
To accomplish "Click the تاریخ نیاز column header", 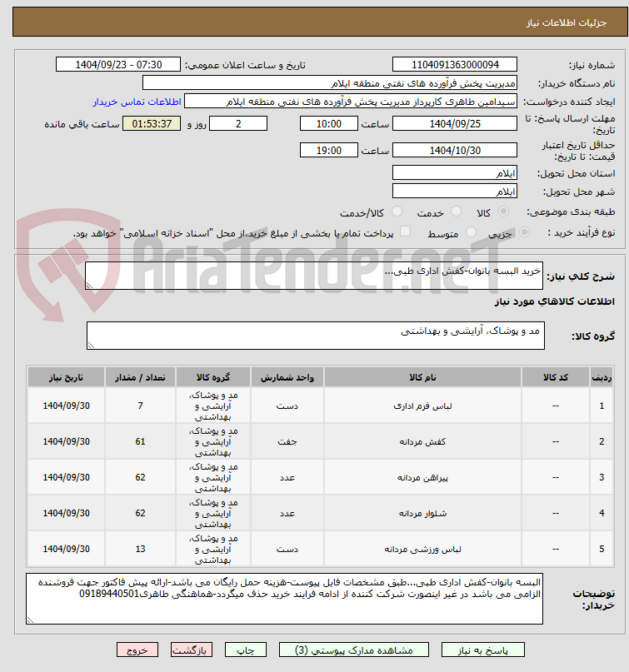I will pyautogui.click(x=66, y=377).
